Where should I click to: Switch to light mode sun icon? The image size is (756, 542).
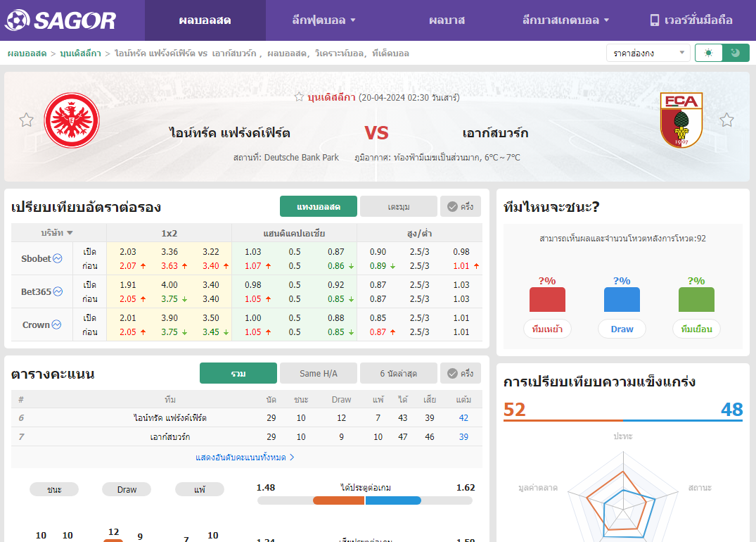[x=708, y=53]
